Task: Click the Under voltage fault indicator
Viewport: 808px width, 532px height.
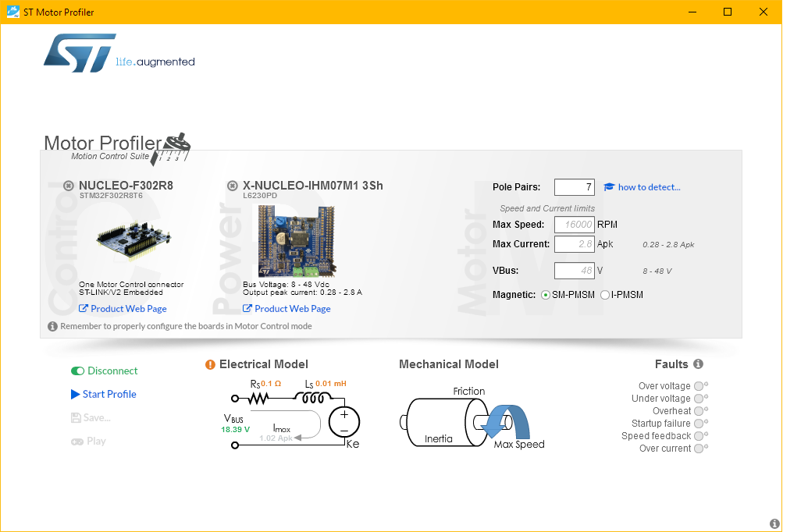Action: coord(699,399)
